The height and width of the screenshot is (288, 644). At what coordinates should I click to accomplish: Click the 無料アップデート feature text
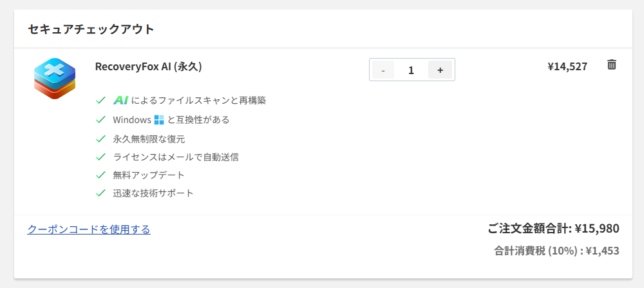coord(149,175)
